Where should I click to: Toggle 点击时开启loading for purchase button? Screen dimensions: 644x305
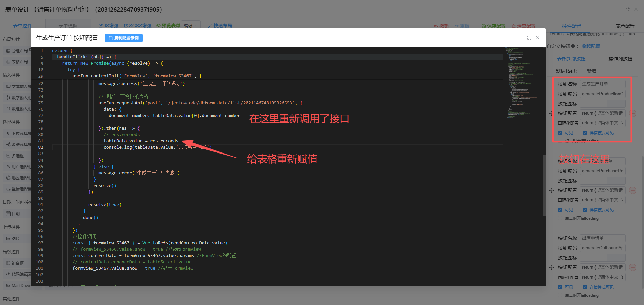560,218
